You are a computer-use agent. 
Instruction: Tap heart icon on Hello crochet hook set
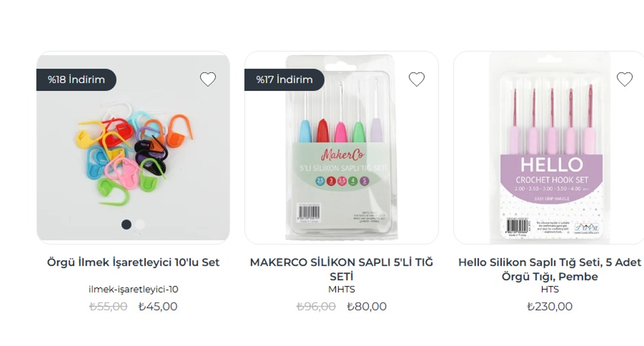[x=624, y=79]
